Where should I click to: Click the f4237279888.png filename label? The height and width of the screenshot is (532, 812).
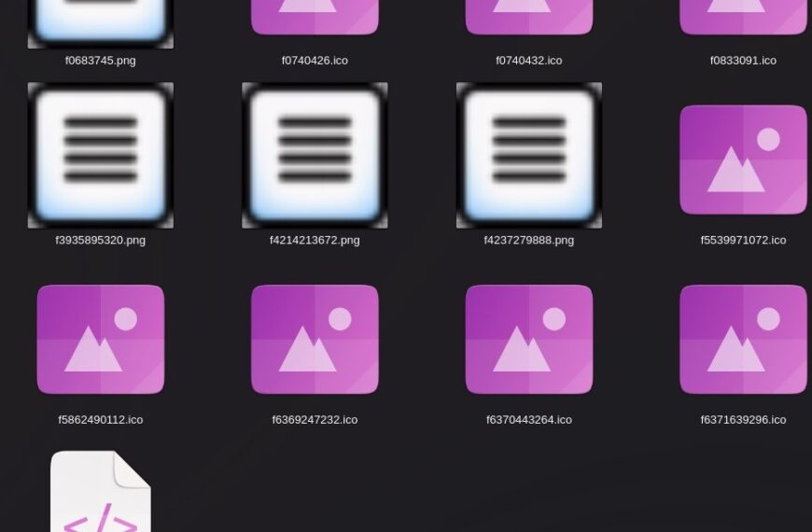point(528,240)
